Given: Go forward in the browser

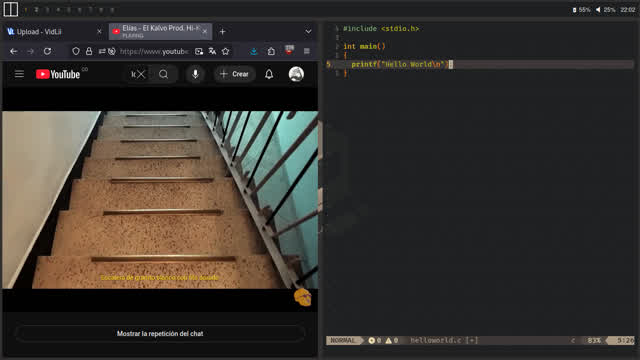Looking at the screenshot, I should pos(31,51).
